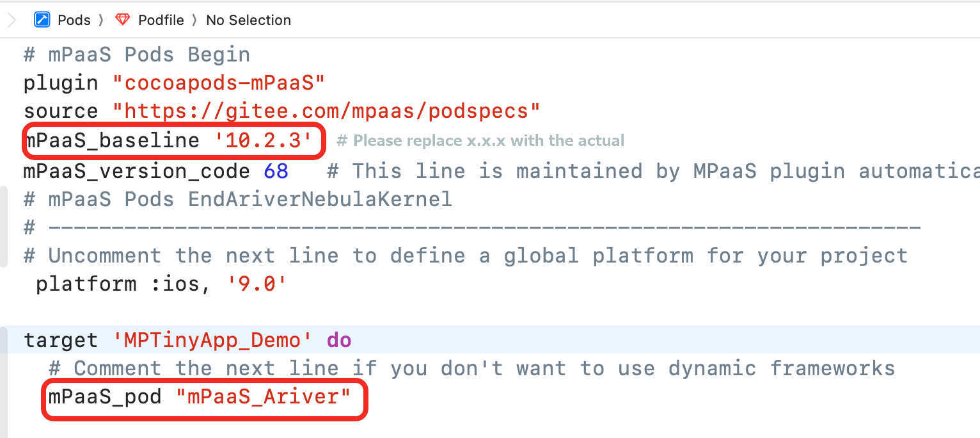Viewport: 980px width, 438px height.
Task: Click the 'Uncomment the next line' comment
Action: [466, 255]
